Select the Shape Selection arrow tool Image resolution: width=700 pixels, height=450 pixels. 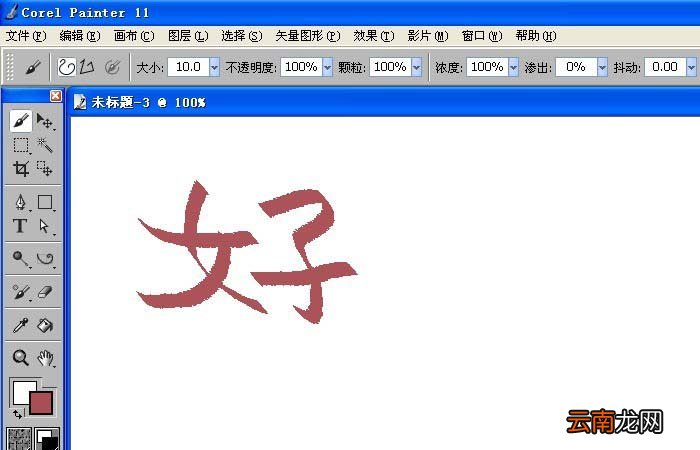tap(45, 226)
